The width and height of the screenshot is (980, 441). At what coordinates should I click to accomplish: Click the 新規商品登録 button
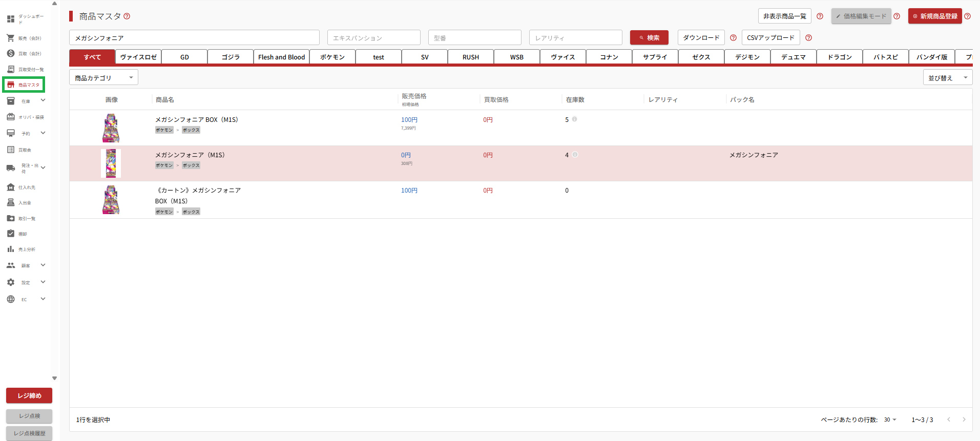[x=934, y=16]
